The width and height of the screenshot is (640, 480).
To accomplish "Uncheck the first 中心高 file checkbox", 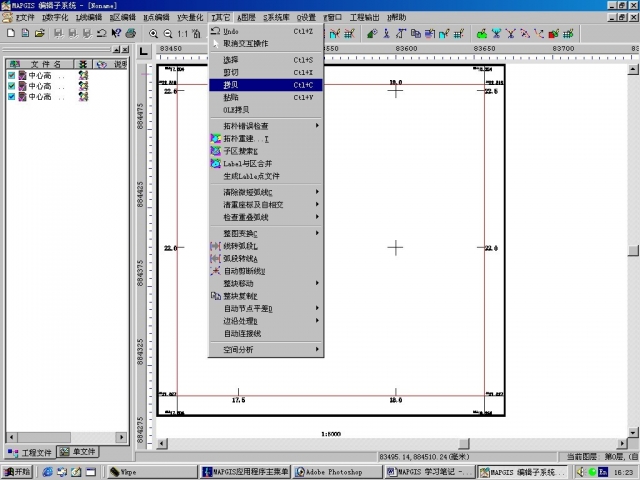I will pyautogui.click(x=11, y=75).
